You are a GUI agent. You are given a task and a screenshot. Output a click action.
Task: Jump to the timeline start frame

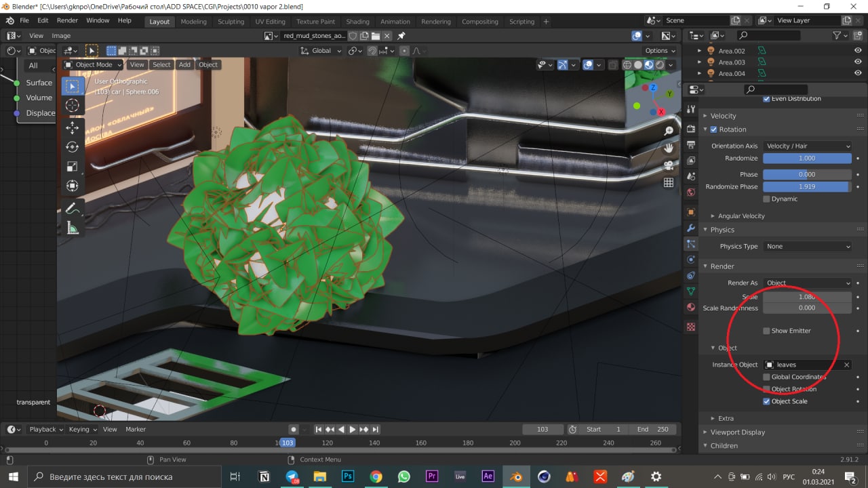tap(319, 429)
